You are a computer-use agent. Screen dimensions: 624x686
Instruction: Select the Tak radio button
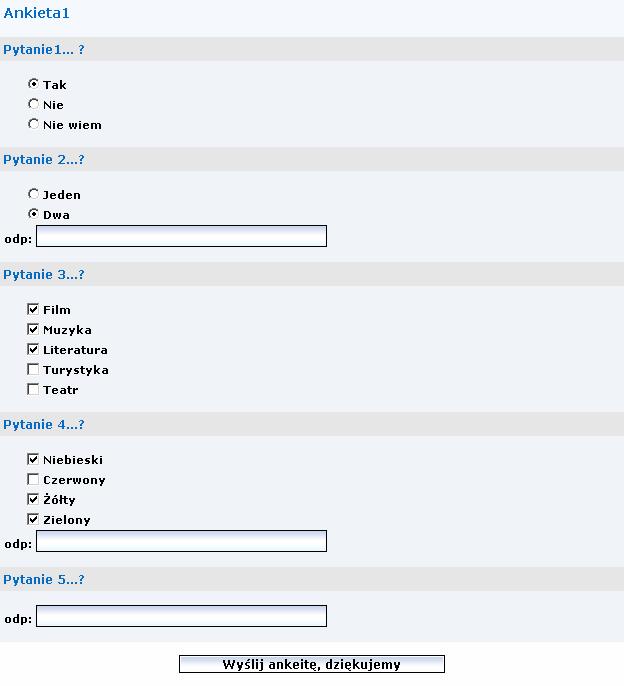click(x=33, y=83)
